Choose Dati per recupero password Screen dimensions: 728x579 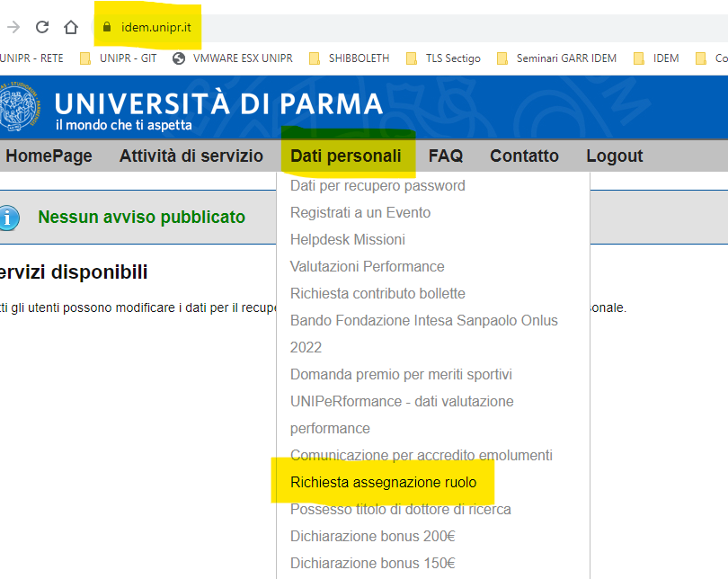click(x=377, y=186)
